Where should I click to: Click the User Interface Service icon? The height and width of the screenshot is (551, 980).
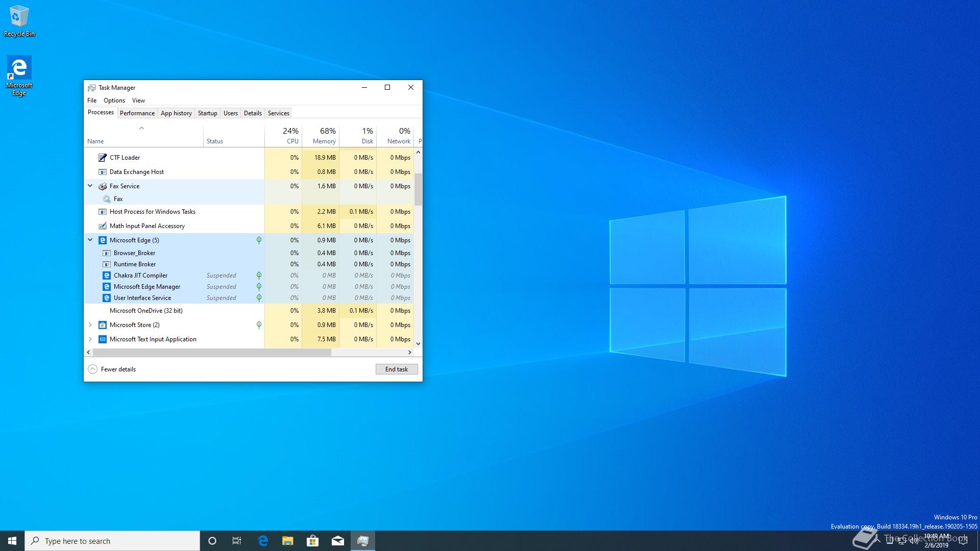107,298
